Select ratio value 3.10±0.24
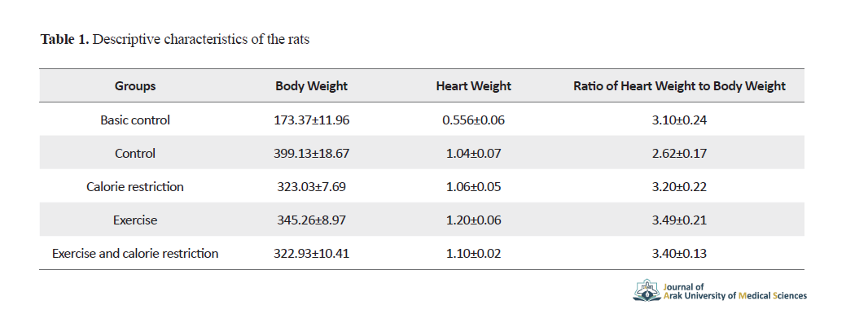868x318 pixels. click(x=679, y=120)
